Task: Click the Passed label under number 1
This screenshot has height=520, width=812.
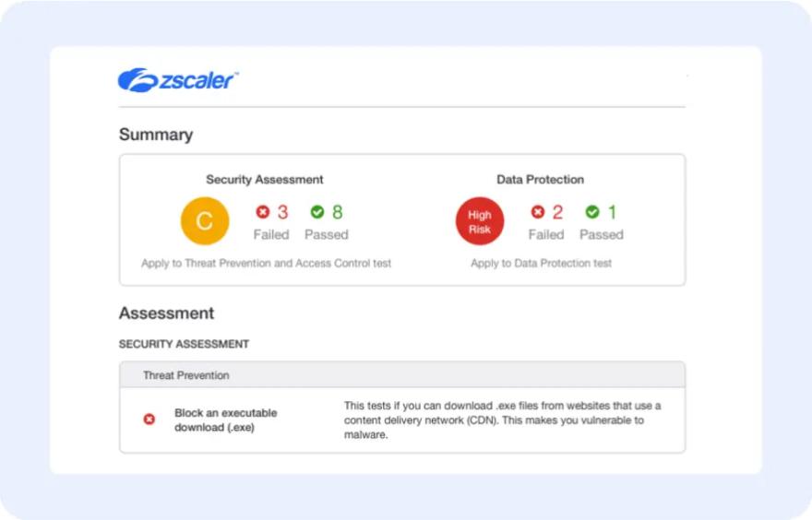Action: coord(602,234)
